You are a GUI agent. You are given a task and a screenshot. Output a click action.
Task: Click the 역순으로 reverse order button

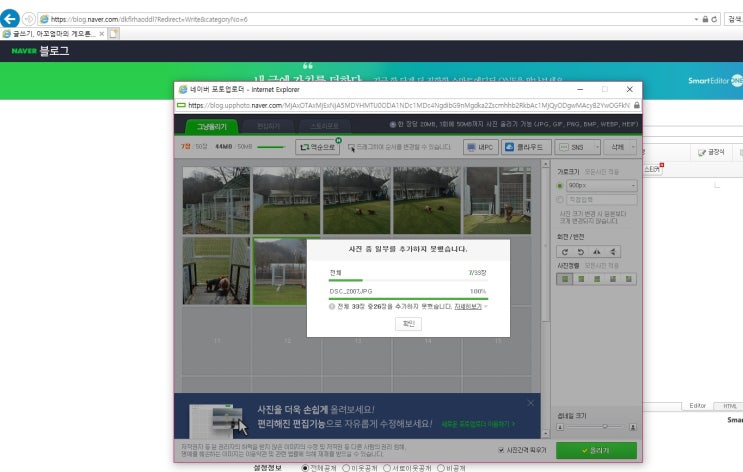pos(317,147)
